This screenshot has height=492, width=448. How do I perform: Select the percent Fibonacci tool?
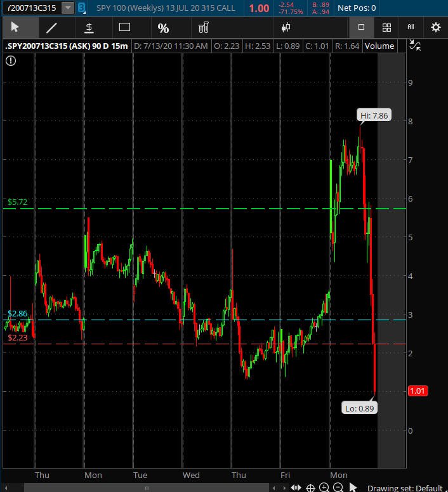pyautogui.click(x=164, y=28)
